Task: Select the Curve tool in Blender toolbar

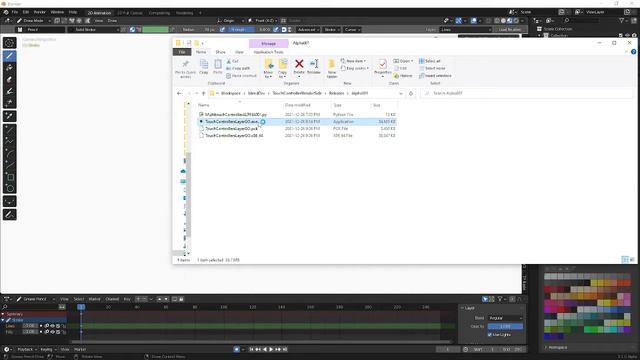Action: [9, 165]
